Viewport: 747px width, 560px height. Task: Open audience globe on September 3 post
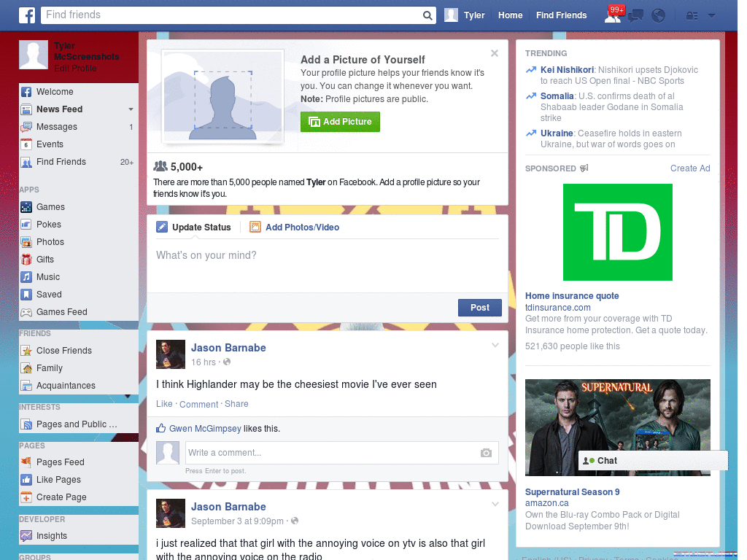click(295, 521)
